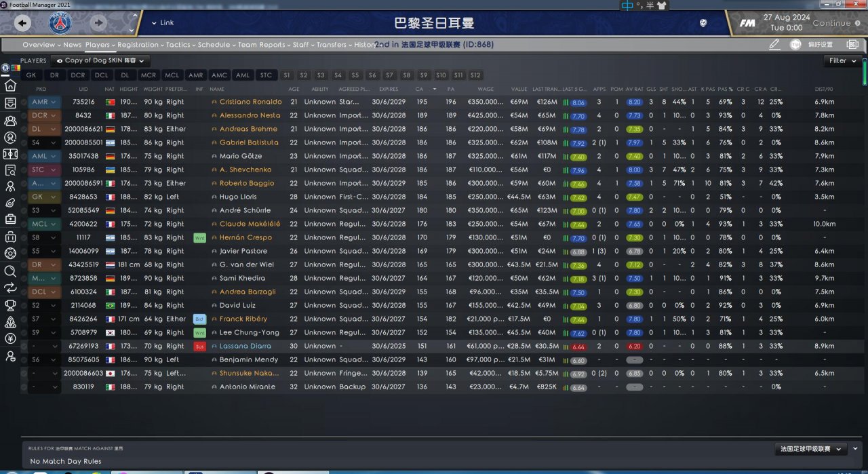Open the Tactics menu
Screen dimensions: 868x474
coord(180,45)
